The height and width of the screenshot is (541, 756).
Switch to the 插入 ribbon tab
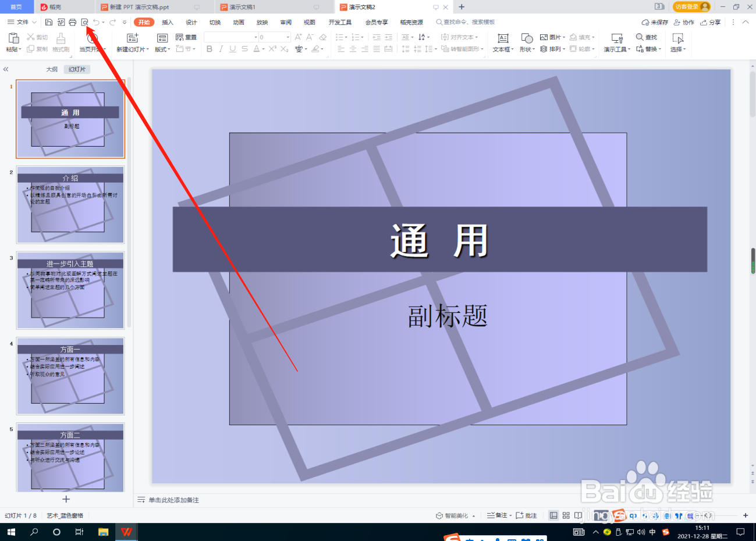pyautogui.click(x=168, y=22)
